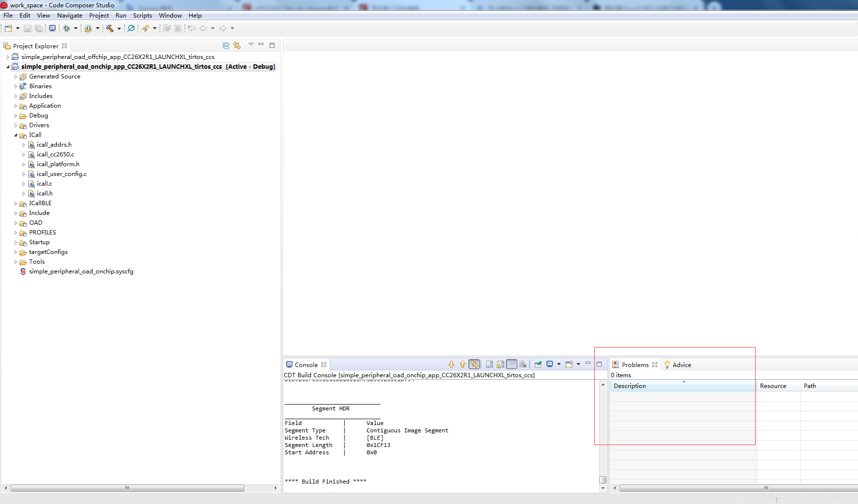This screenshot has height=504, width=858.
Task: Open the Window menu
Action: [170, 16]
